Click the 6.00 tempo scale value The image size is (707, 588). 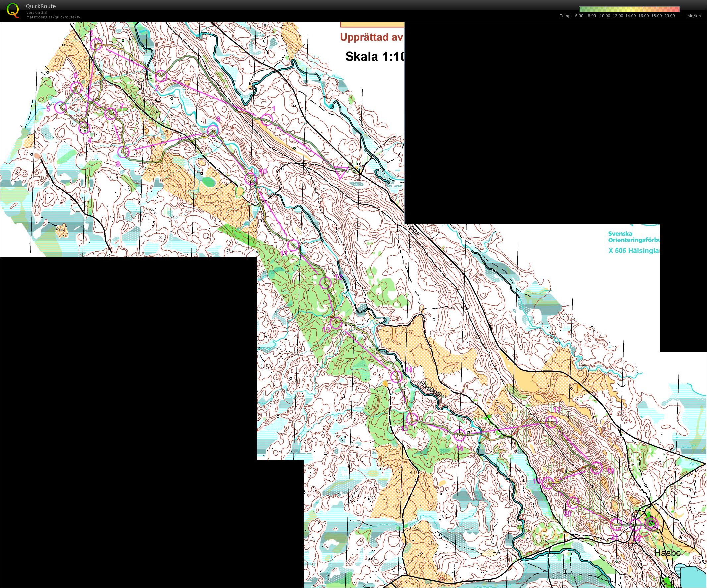click(x=579, y=16)
